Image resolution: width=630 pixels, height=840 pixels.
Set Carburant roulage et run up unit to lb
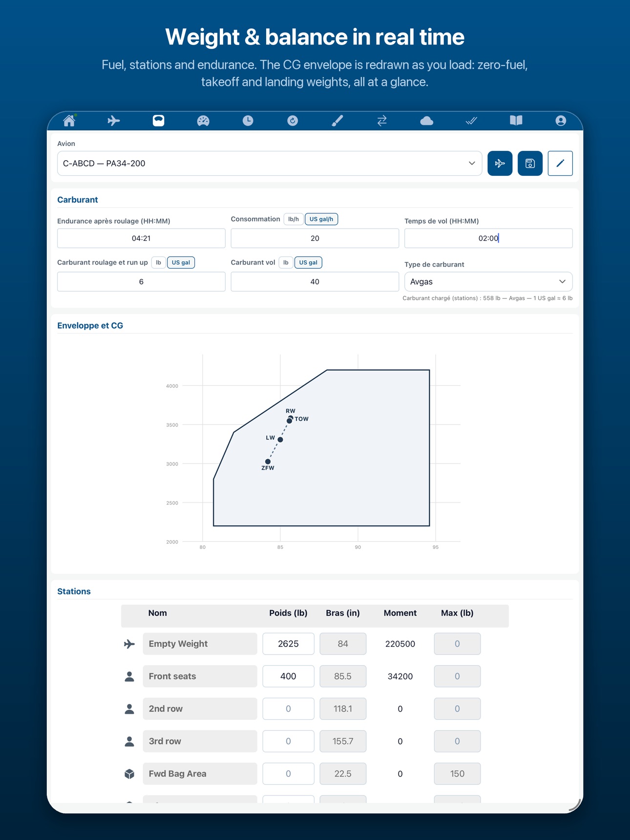point(159,263)
